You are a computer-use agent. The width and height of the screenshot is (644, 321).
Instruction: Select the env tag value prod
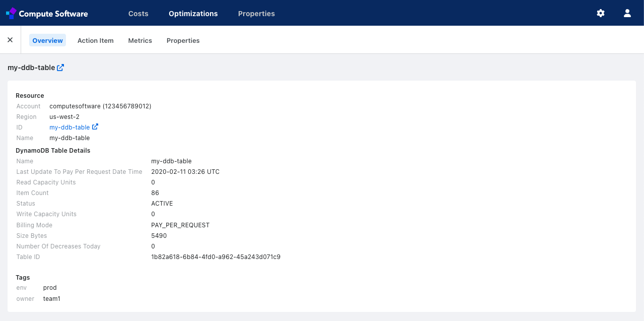[x=50, y=288]
